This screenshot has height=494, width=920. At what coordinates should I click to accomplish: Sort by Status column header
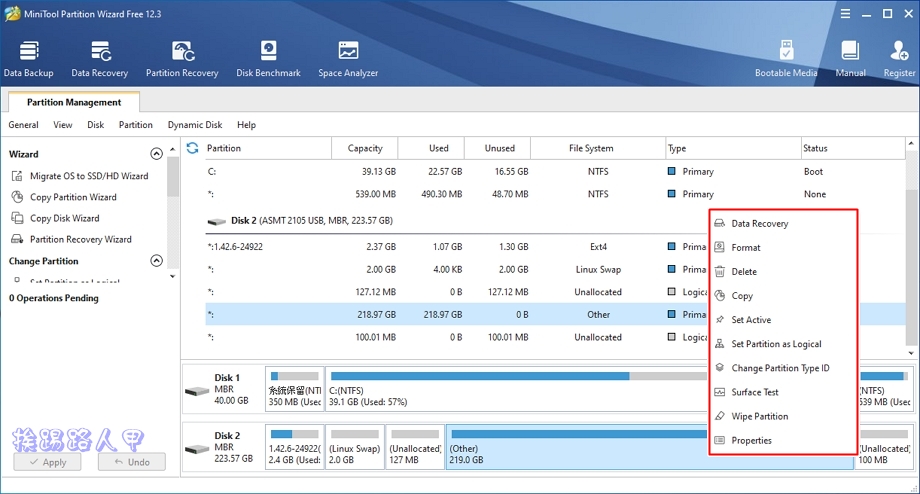pyautogui.click(x=853, y=148)
